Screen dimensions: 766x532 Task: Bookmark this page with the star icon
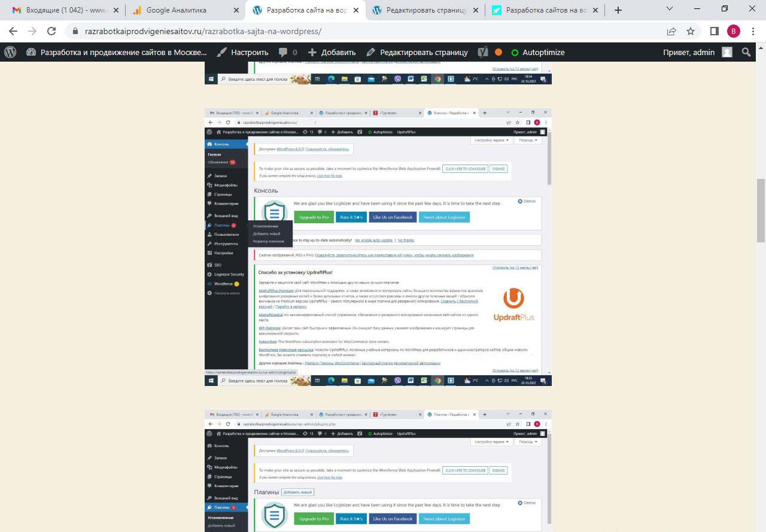point(691,31)
